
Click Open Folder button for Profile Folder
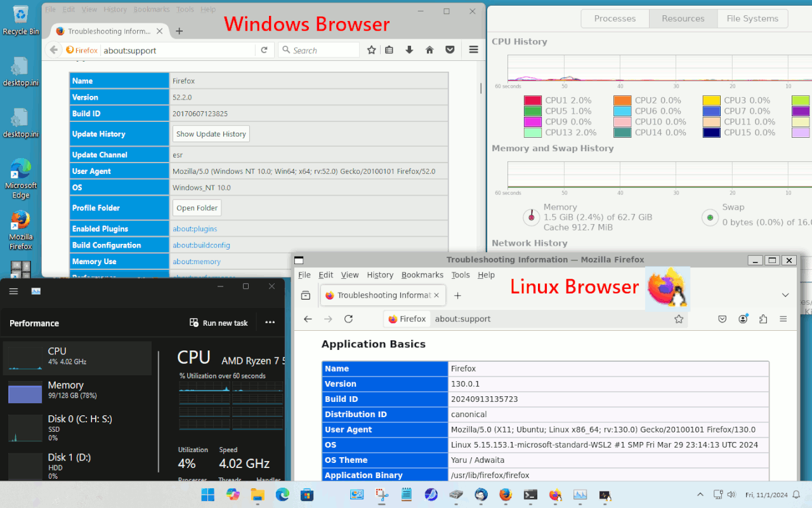(x=197, y=208)
